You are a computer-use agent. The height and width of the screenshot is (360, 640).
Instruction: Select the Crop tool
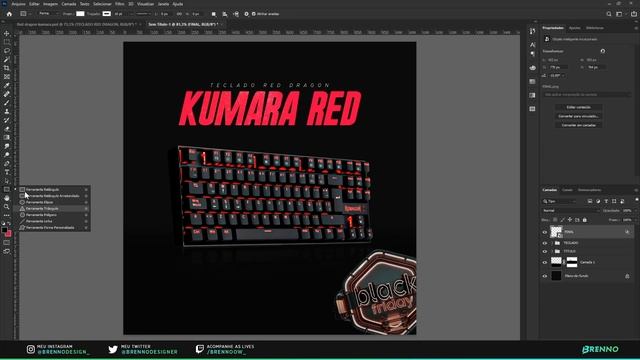(x=7, y=68)
